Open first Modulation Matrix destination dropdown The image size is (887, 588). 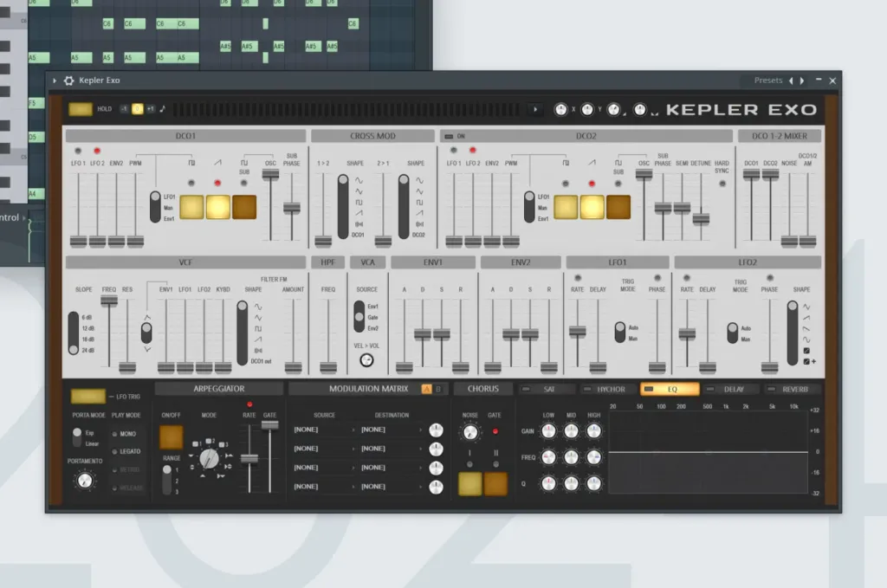[390, 430]
